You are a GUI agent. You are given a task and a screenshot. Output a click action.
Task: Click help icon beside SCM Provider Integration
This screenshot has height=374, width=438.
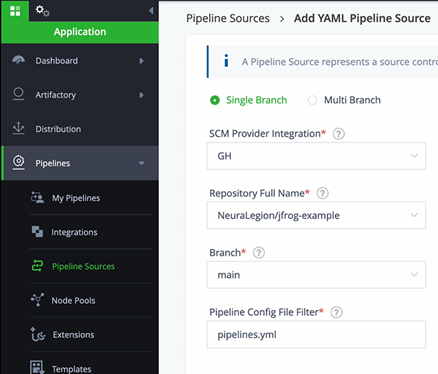point(339,134)
